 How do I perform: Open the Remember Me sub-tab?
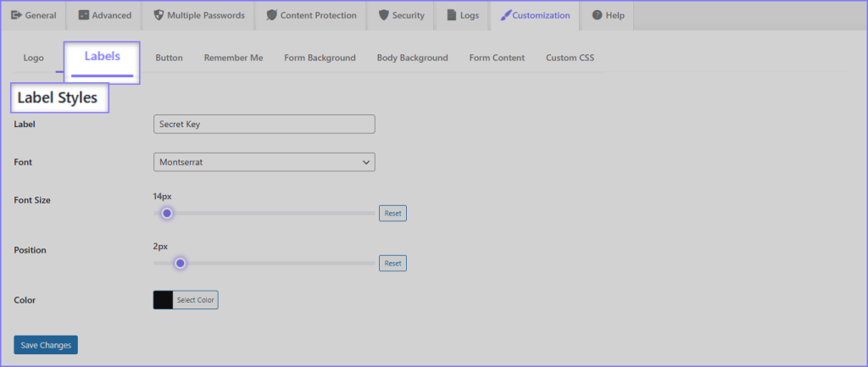(233, 58)
